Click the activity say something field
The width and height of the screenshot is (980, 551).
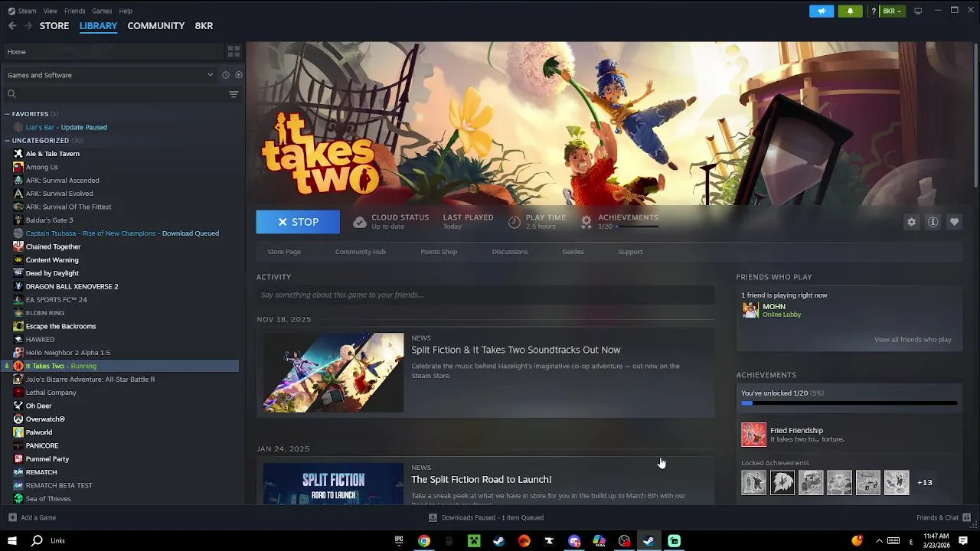[485, 295]
